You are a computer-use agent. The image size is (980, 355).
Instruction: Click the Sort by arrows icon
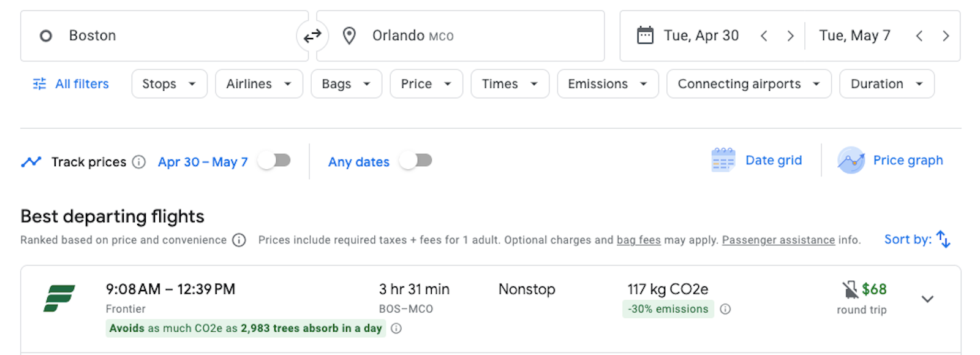(x=943, y=240)
